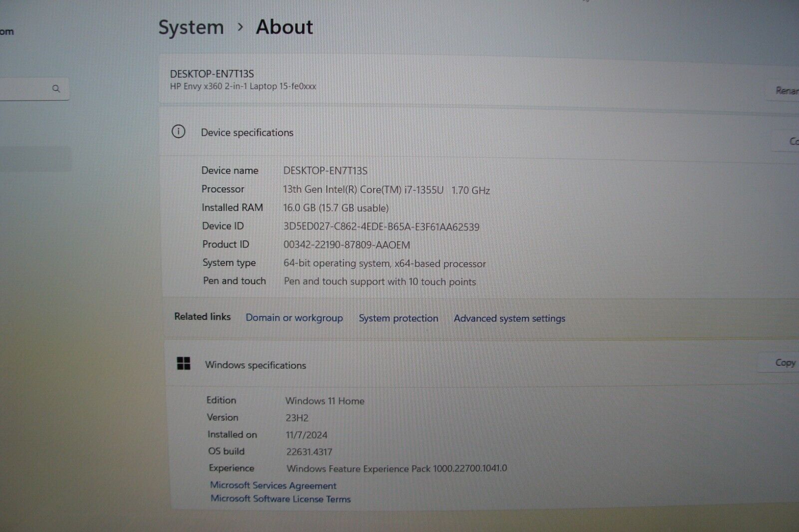Select System type value 64-bit operating system

coord(385,264)
